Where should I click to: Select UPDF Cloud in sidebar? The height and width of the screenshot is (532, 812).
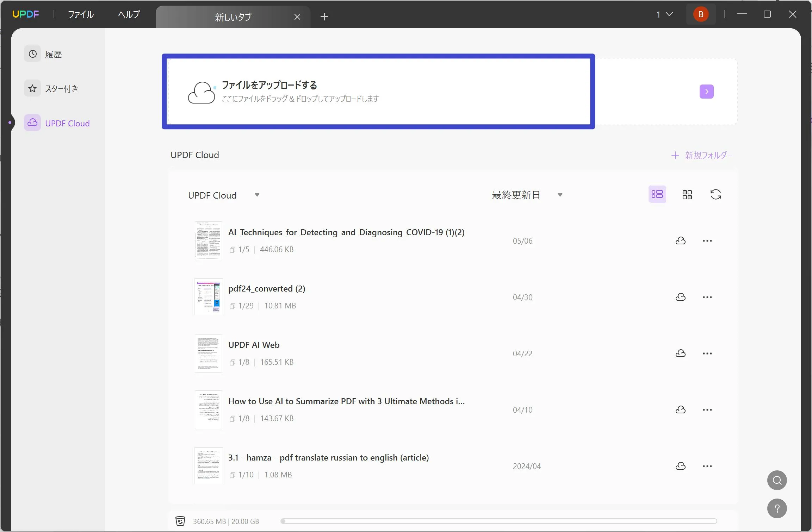[x=57, y=123]
